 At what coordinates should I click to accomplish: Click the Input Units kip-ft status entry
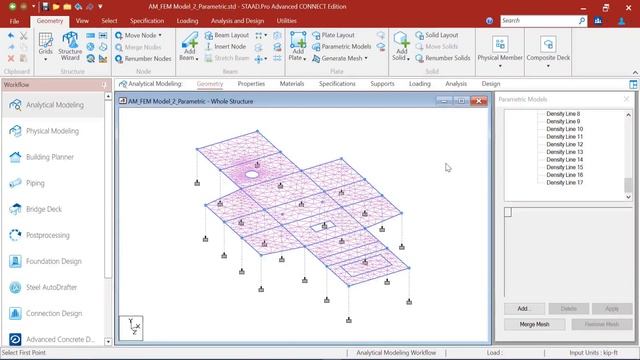pos(593,353)
